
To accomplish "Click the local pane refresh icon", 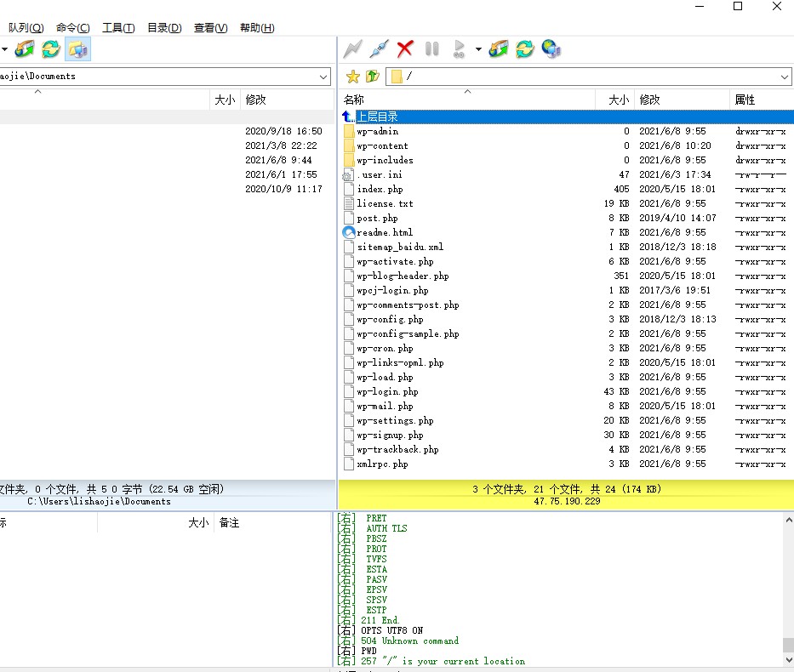I will 51,49.
